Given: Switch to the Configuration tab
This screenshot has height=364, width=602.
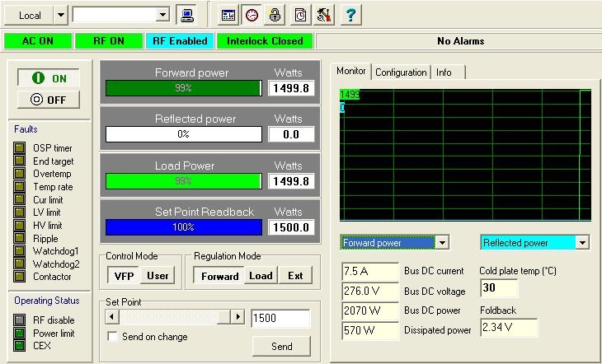Looking at the screenshot, I should [x=401, y=72].
